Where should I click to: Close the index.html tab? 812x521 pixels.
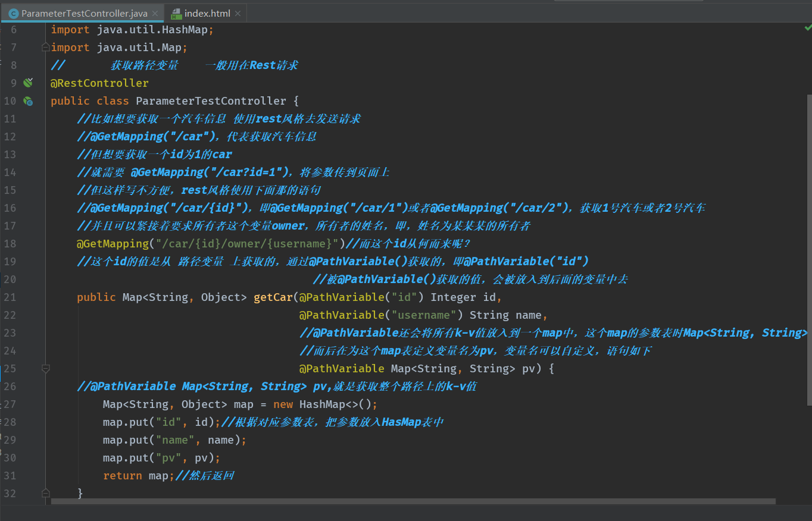[x=238, y=13]
